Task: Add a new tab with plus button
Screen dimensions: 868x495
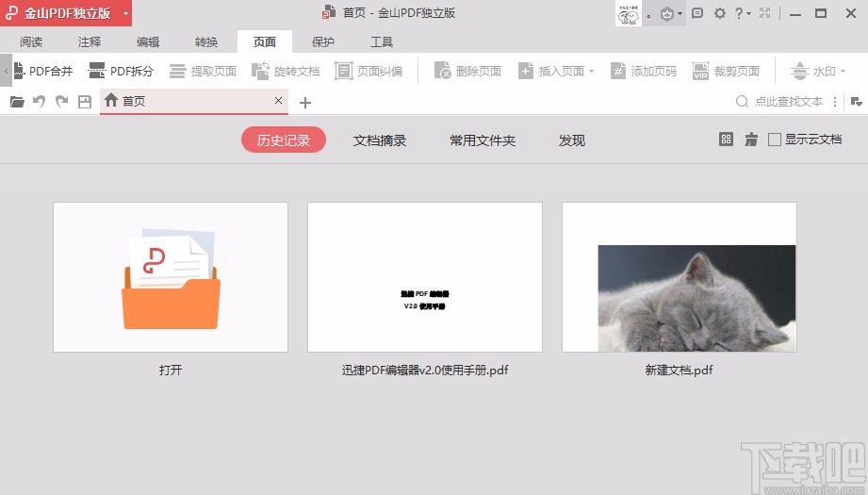Action: coord(305,103)
